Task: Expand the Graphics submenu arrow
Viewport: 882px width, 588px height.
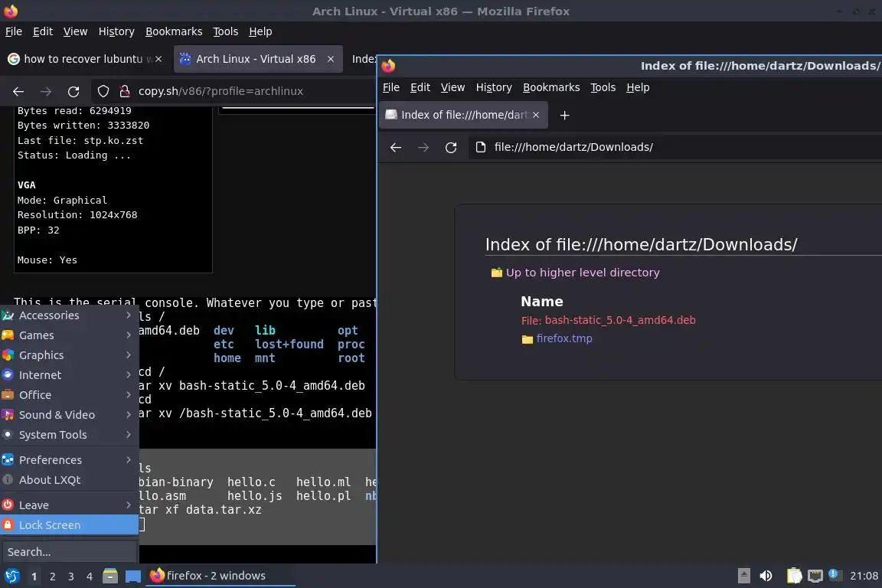Action: [x=129, y=355]
